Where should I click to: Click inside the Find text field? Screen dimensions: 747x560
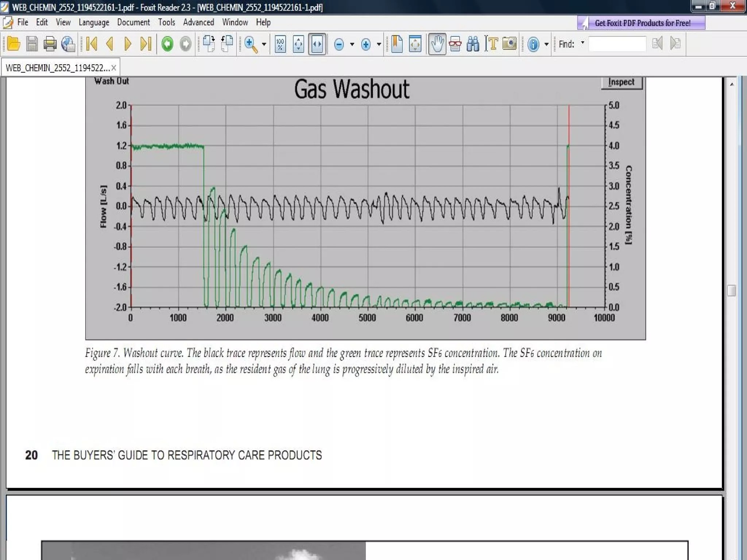click(617, 44)
